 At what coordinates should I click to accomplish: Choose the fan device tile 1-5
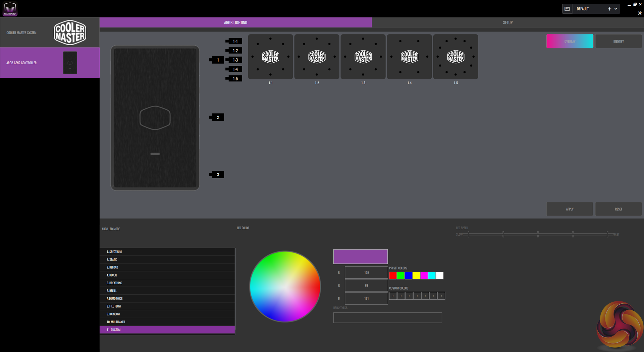[455, 57]
